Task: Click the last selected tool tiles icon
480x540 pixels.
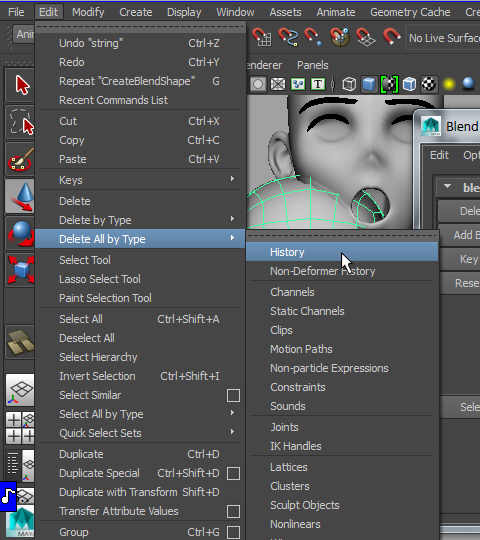Action: pos(20,342)
